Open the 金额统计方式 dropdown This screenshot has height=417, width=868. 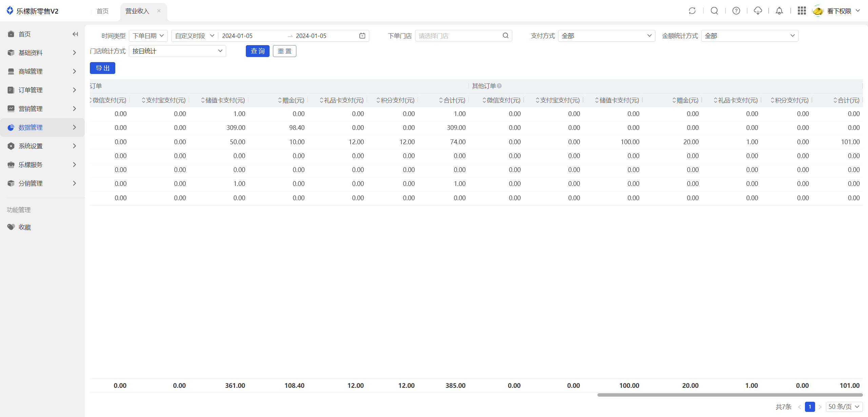tap(750, 36)
